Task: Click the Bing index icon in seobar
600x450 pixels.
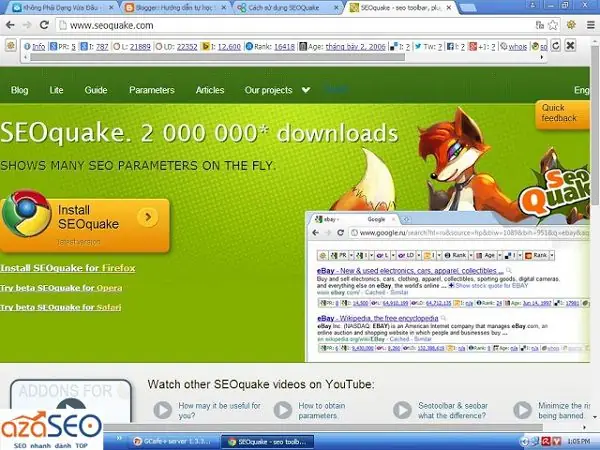Action: (x=206, y=47)
